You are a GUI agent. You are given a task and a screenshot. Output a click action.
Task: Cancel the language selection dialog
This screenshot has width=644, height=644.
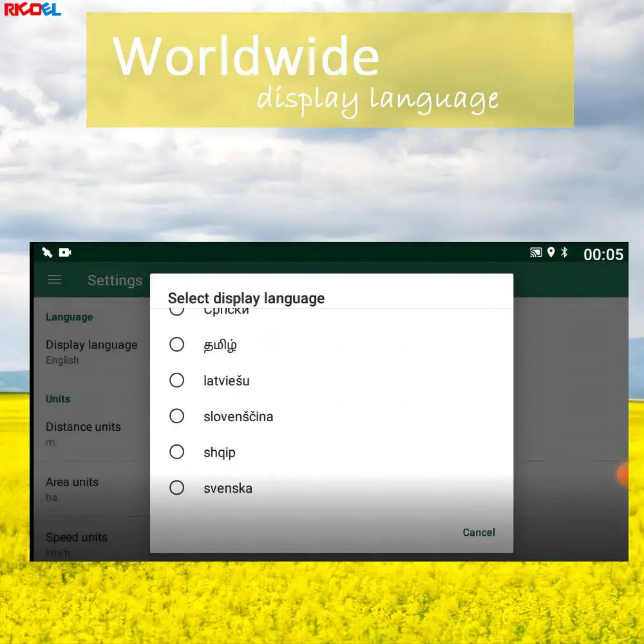coord(479,533)
